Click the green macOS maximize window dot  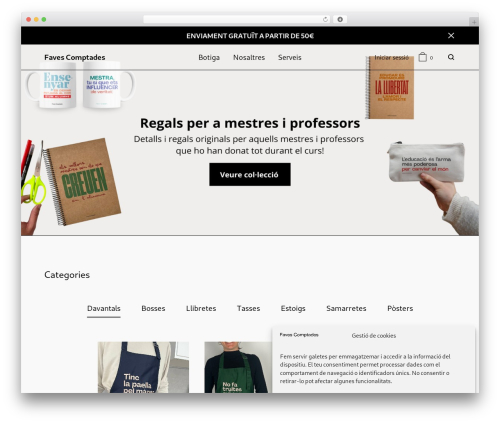tap(44, 19)
